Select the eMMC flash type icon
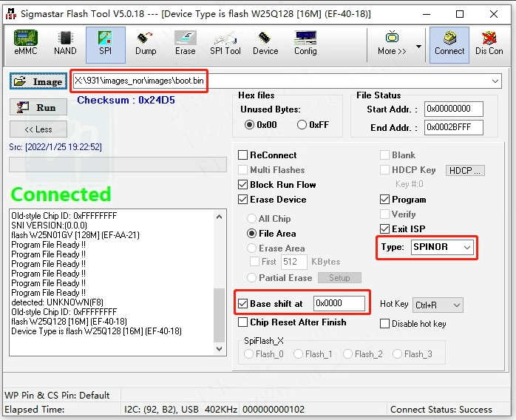The image size is (516, 420). pyautogui.click(x=26, y=44)
